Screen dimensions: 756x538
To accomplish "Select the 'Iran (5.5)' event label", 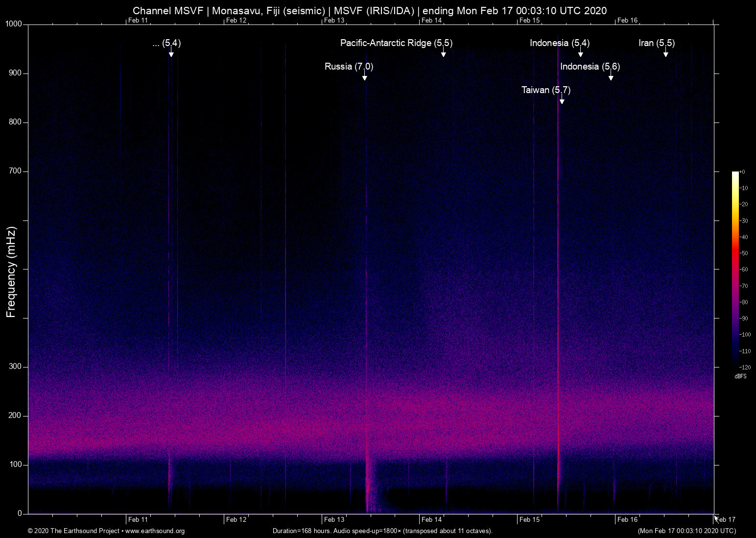I will (657, 43).
